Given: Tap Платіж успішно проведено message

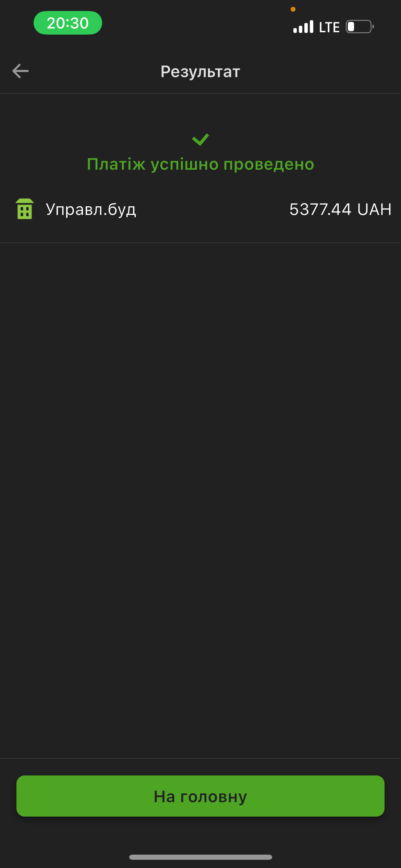Looking at the screenshot, I should tap(200, 164).
